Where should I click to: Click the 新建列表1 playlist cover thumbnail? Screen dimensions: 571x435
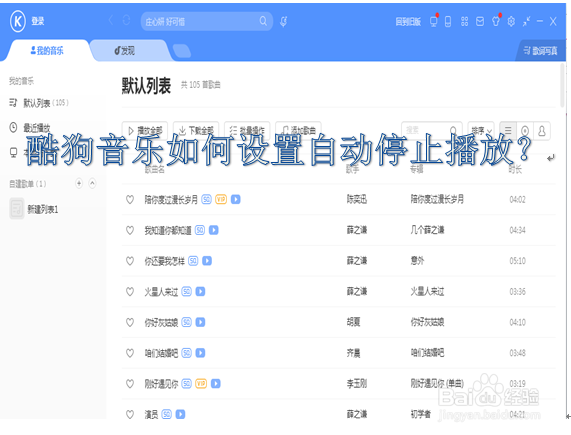click(x=17, y=209)
